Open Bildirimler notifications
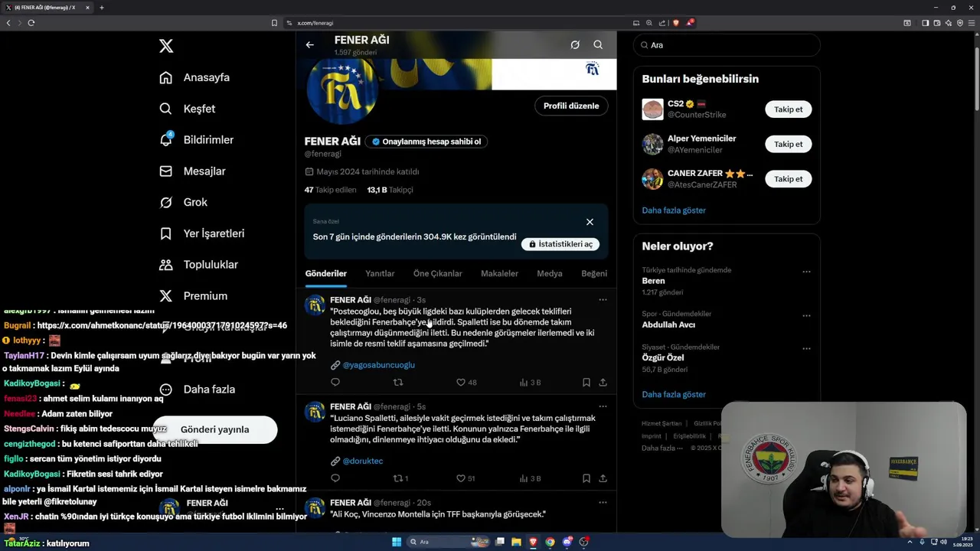 pos(196,140)
